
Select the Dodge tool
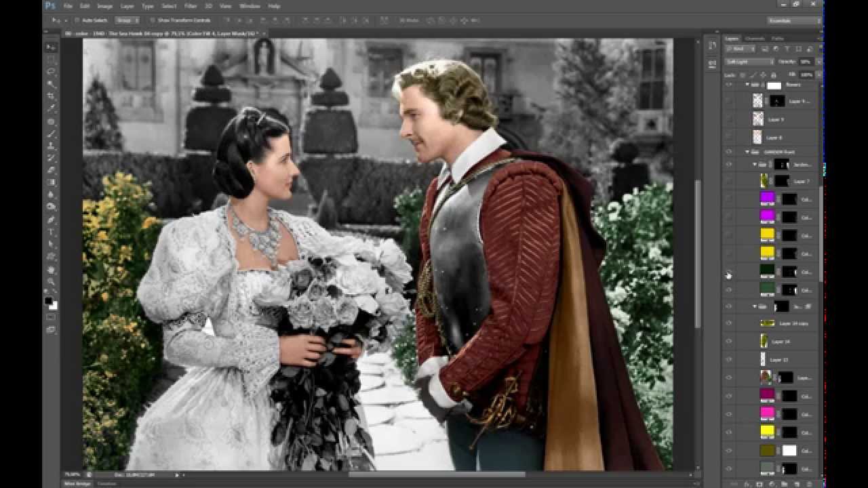click(51, 207)
